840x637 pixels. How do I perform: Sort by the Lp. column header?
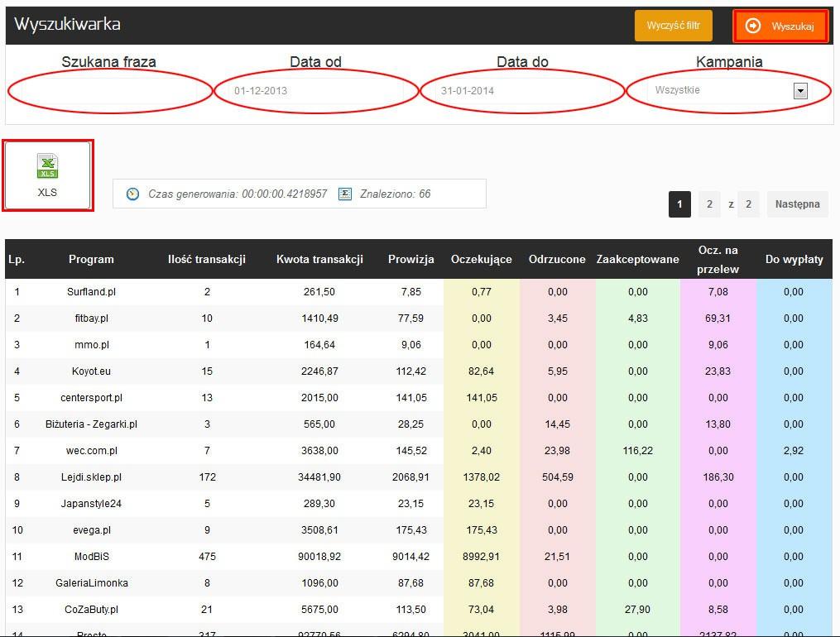(x=17, y=259)
